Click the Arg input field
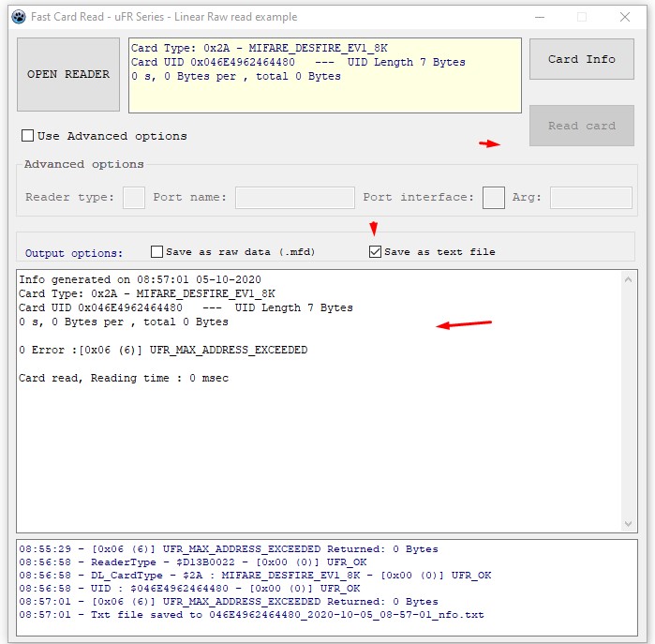 pos(590,198)
